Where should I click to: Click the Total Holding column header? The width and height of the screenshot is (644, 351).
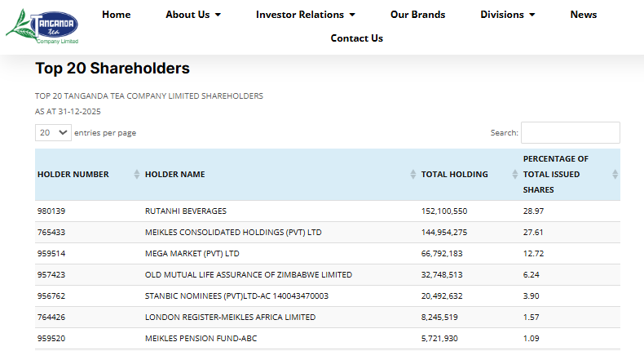[x=454, y=175]
